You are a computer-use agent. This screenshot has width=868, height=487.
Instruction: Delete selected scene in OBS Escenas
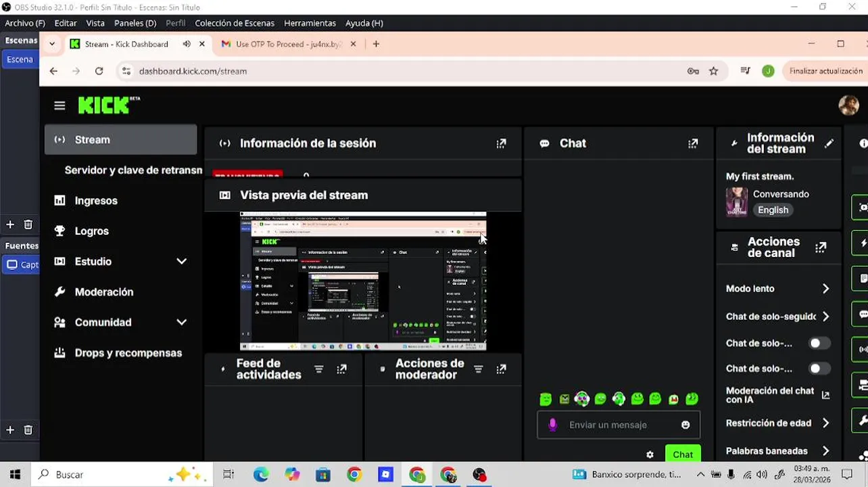tap(28, 225)
